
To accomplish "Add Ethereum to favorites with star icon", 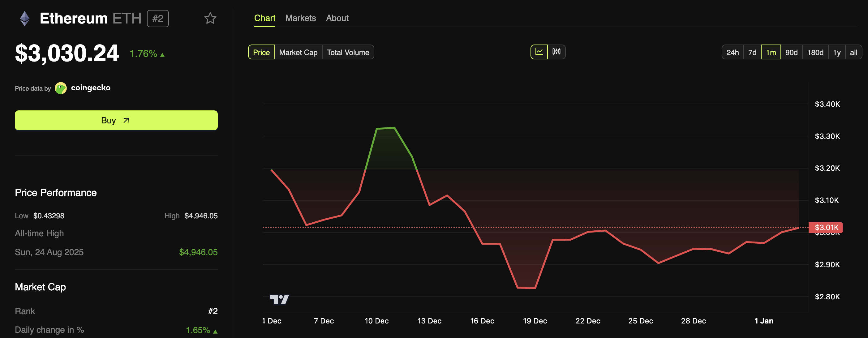I will pyautogui.click(x=210, y=18).
